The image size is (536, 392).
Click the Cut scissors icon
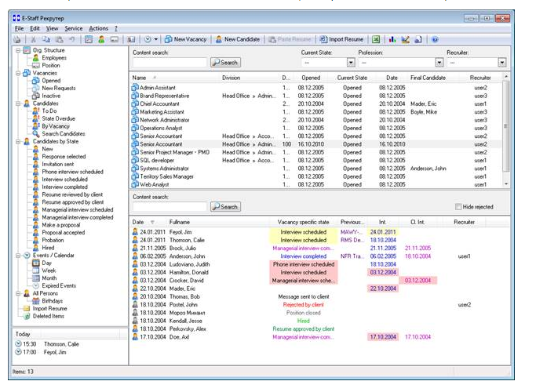[33, 40]
